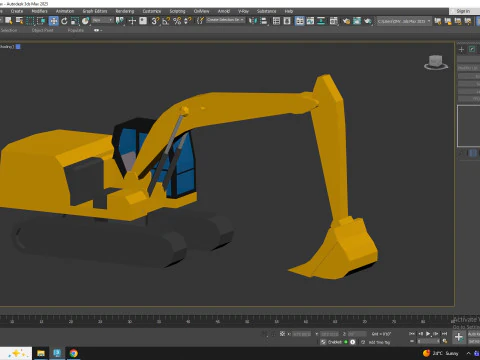Viewport: 480px width, 360px height.
Task: Activate the Select and Scale tool
Action: coord(75,21)
